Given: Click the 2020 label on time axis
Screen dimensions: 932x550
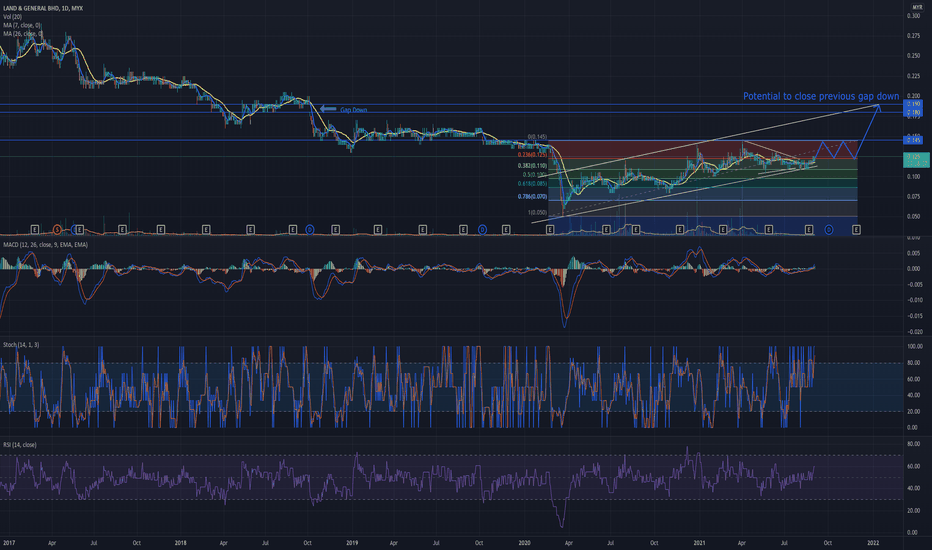Looking at the screenshot, I should [x=524, y=542].
